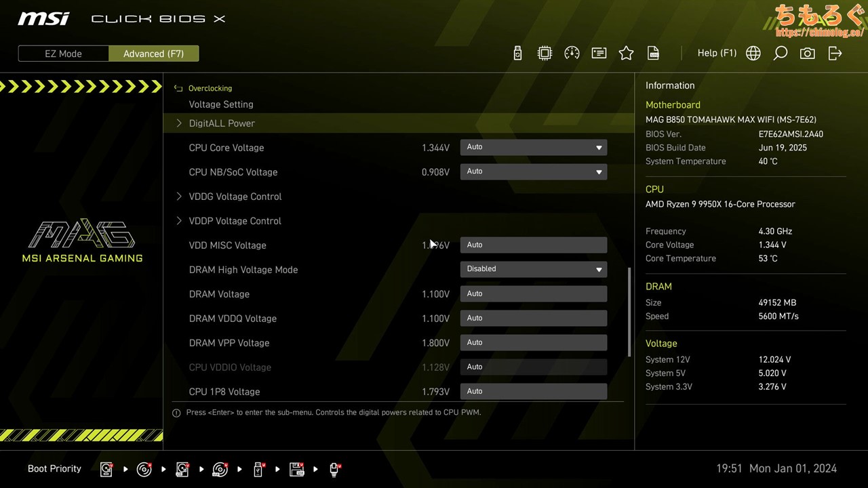The height and width of the screenshot is (488, 868).
Task: Select Advanced (F7) mode
Action: [x=153, y=54]
